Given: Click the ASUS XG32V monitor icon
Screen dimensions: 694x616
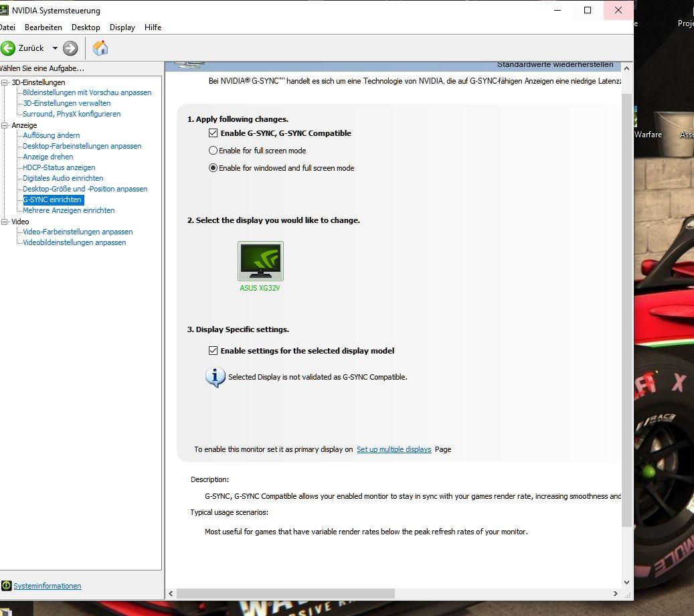Looking at the screenshot, I should [260, 261].
